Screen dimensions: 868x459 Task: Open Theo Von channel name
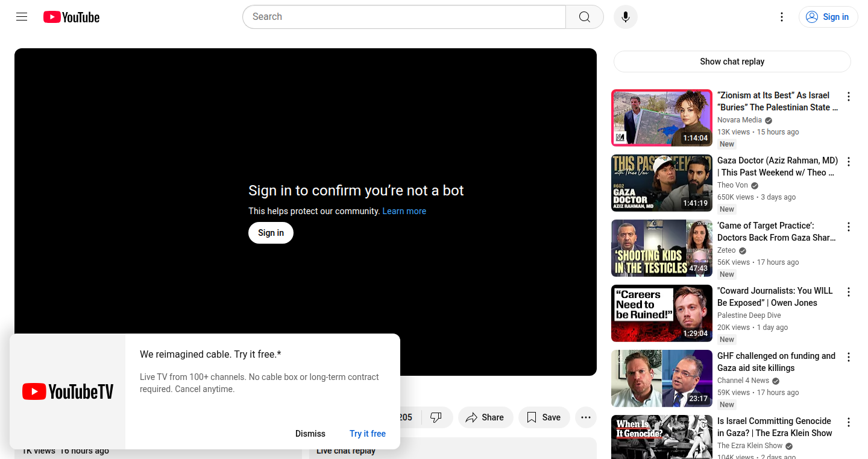point(732,185)
